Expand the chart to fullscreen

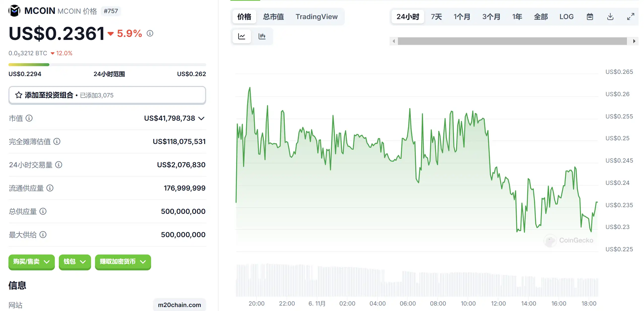point(631,17)
